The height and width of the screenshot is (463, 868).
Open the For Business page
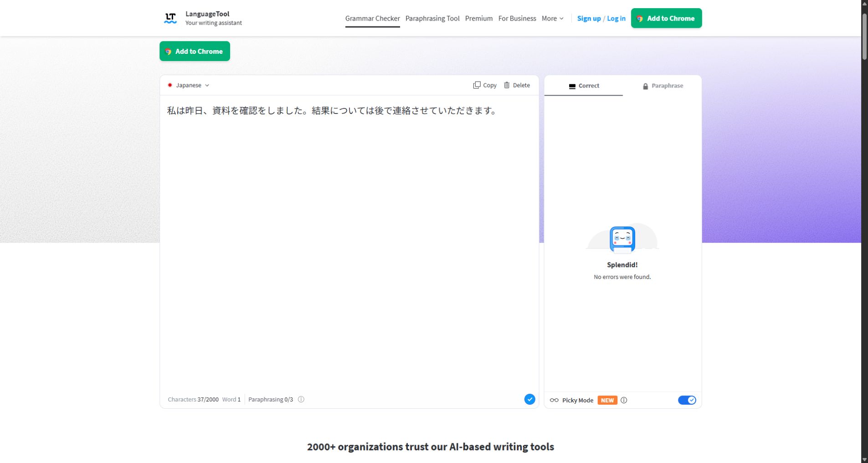[x=517, y=18]
